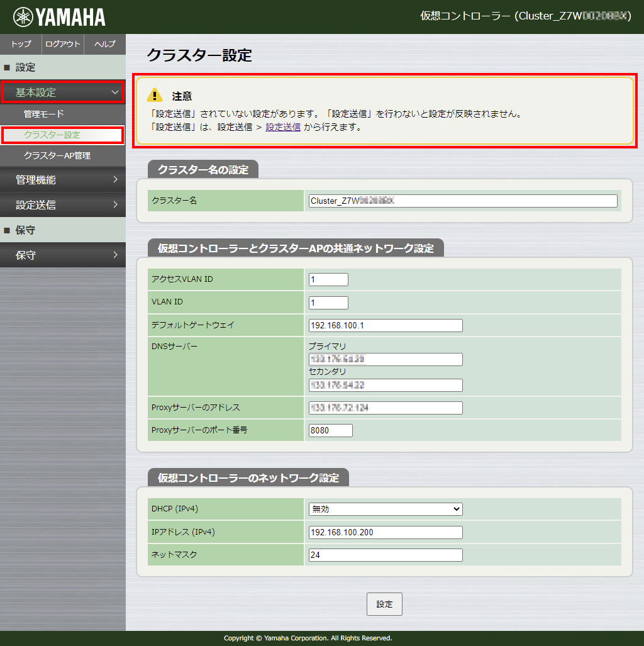This screenshot has height=646, width=644.
Task: Expand the 管理機能 menu section
Action: pyautogui.click(x=63, y=180)
